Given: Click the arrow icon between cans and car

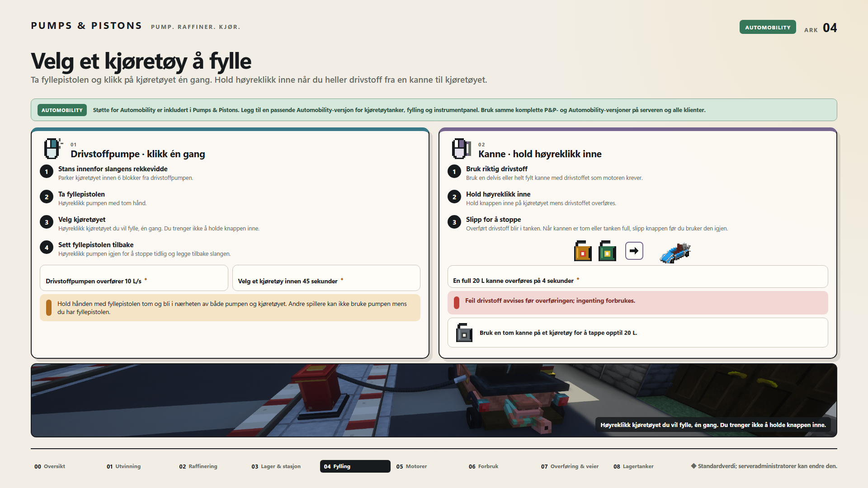Looking at the screenshot, I should tap(634, 251).
